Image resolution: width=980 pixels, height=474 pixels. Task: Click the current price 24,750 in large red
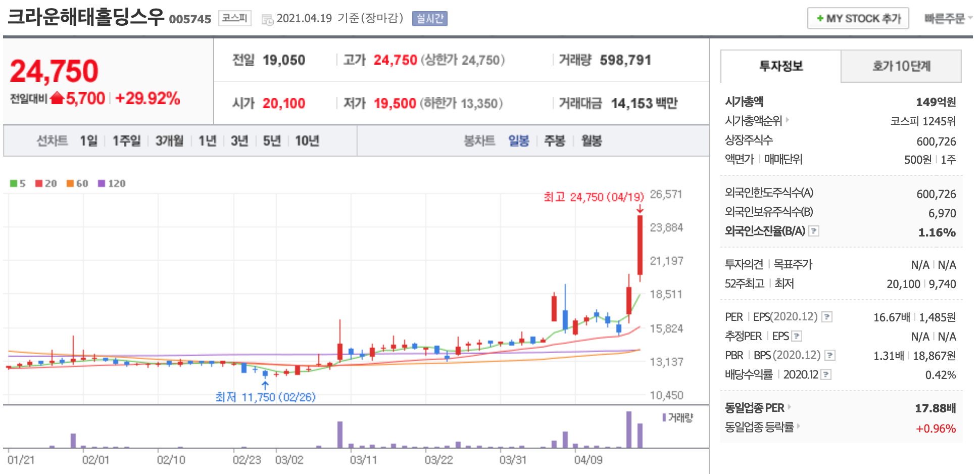click(54, 71)
